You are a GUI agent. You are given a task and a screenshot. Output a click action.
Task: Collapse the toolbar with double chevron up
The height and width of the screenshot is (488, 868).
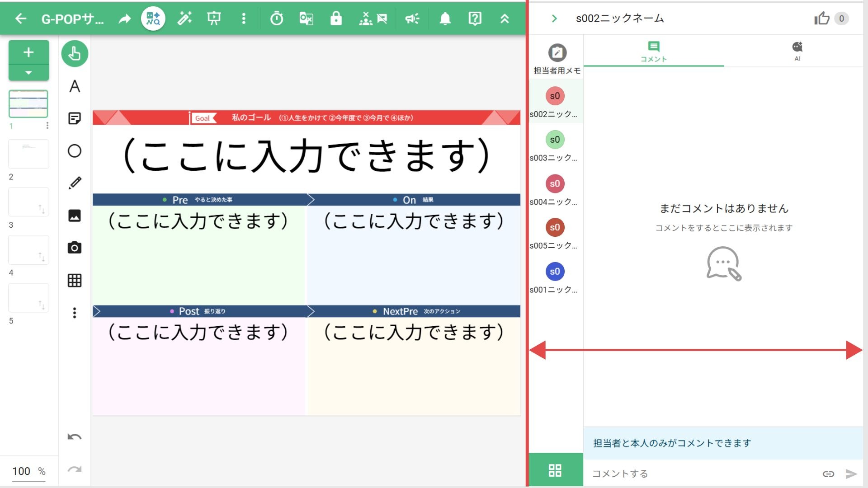(505, 19)
